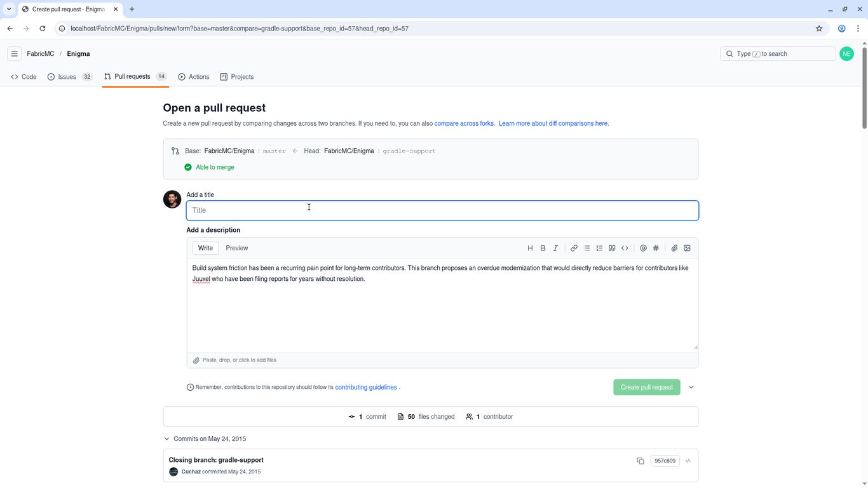Insert a heading with the H icon
The width and height of the screenshot is (868, 488).
click(x=530, y=248)
